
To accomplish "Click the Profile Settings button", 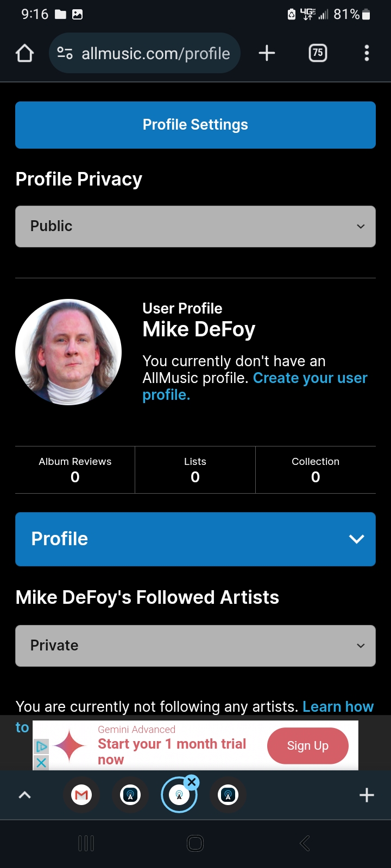I will [x=195, y=125].
